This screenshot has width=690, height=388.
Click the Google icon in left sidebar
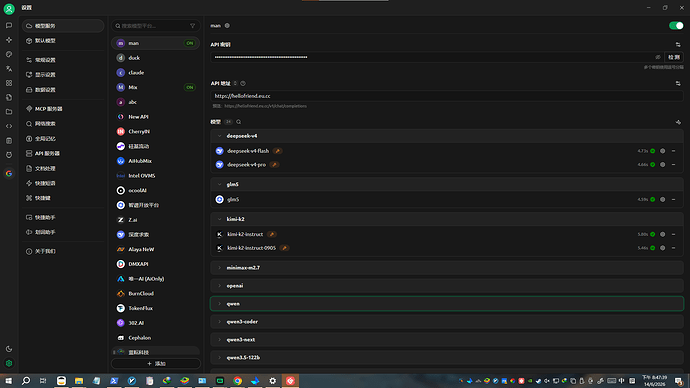(x=9, y=174)
